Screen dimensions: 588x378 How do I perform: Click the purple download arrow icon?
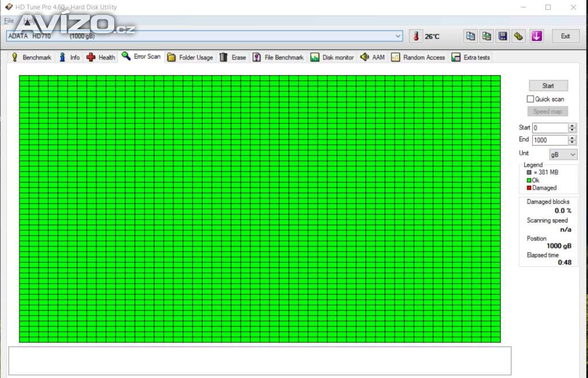click(x=537, y=36)
